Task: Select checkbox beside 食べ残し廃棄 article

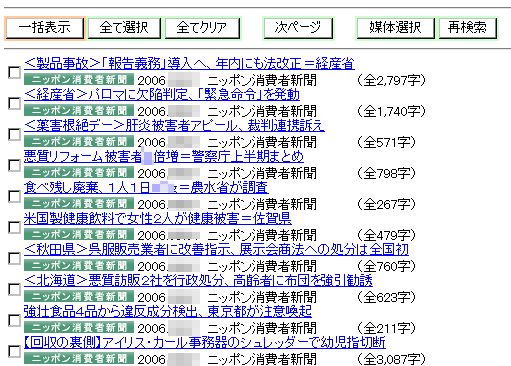Action: [x=14, y=196]
